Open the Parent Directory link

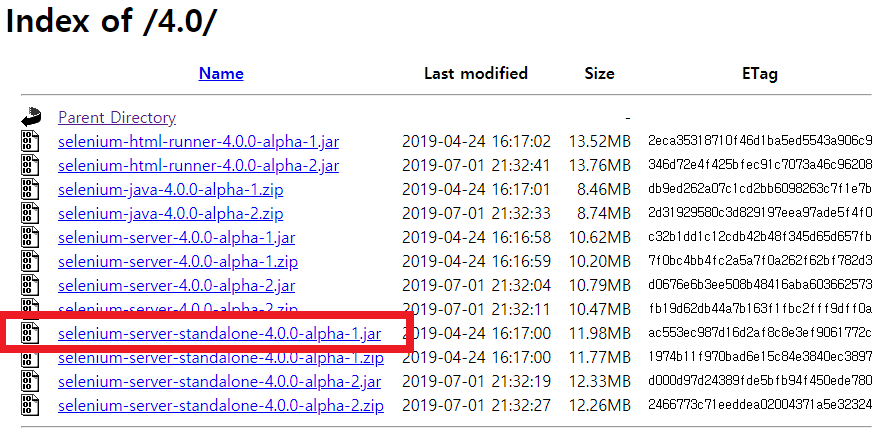pos(117,118)
